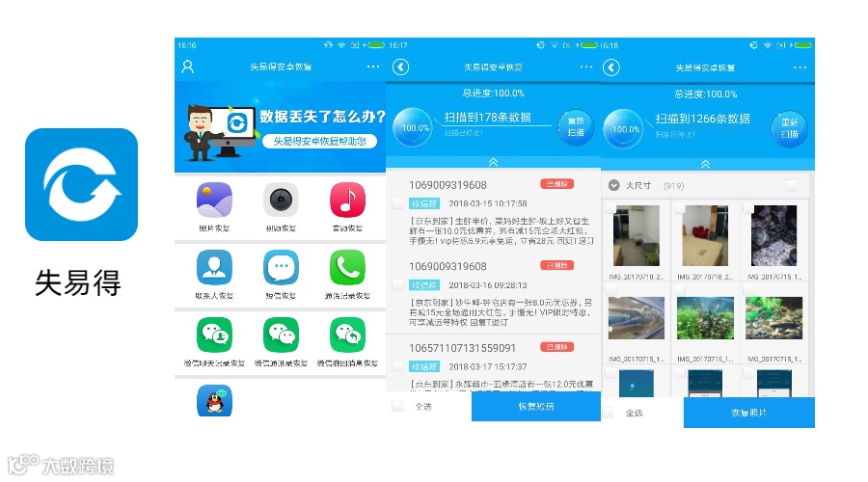Open 音频恢复 audio recovery music icon
Image resolution: width=868 pixels, height=482 pixels.
[x=347, y=200]
